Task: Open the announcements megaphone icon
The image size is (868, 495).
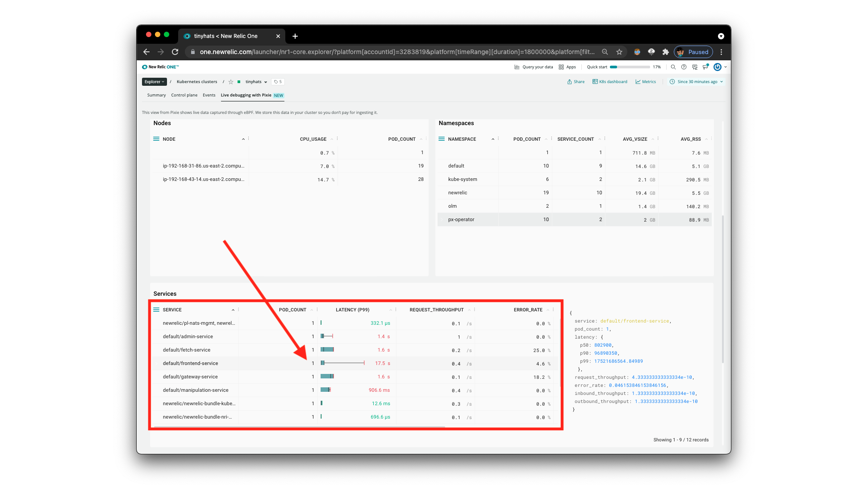Action: tap(705, 67)
